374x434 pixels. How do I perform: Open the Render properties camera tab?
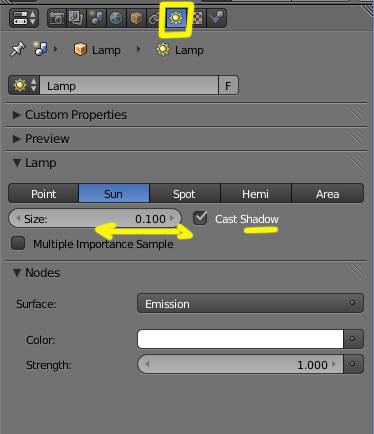[x=57, y=18]
